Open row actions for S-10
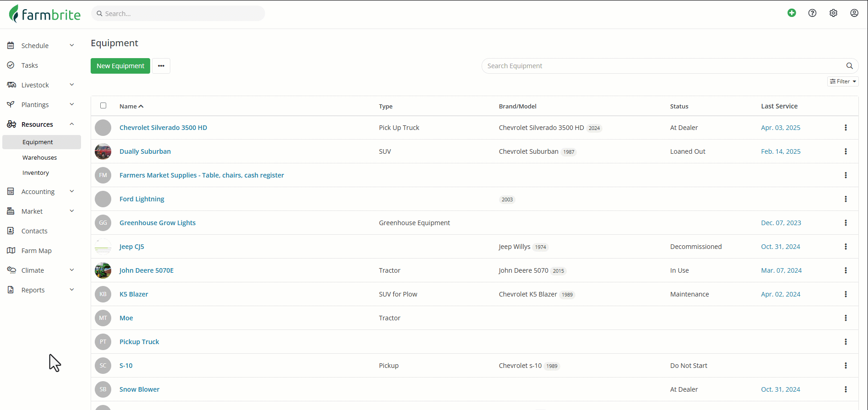The width and height of the screenshot is (868, 410). [846, 366]
